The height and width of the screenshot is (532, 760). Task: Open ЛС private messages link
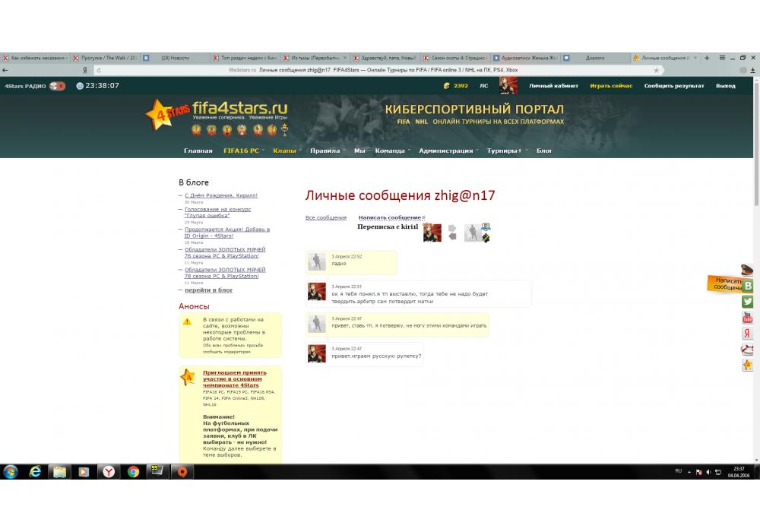[483, 86]
